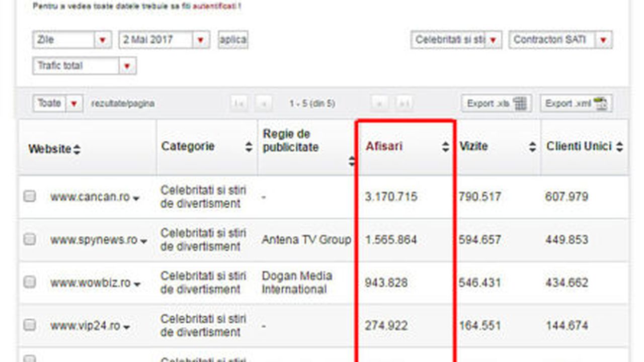This screenshot has width=644, height=362.
Task: Open the Contractori SATI dropdown
Action: pos(560,40)
